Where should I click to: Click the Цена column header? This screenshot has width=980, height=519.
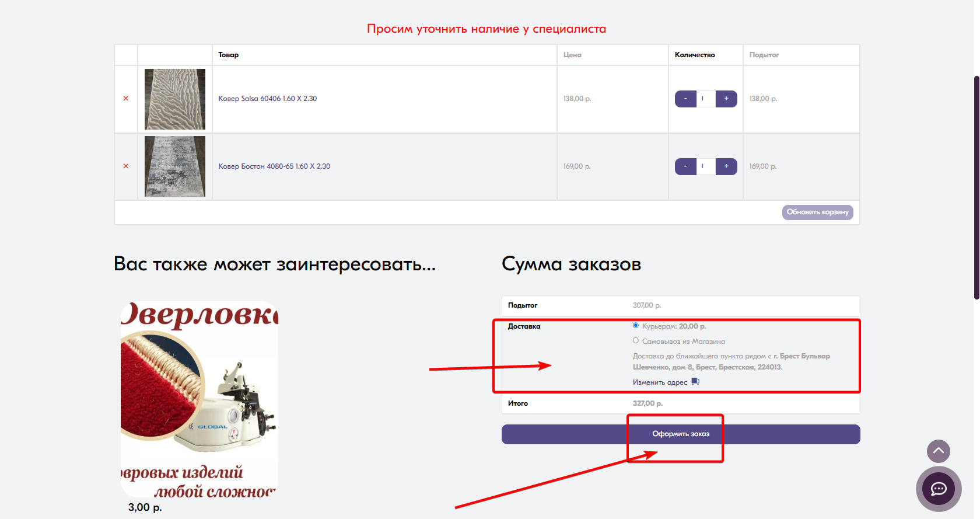(572, 55)
